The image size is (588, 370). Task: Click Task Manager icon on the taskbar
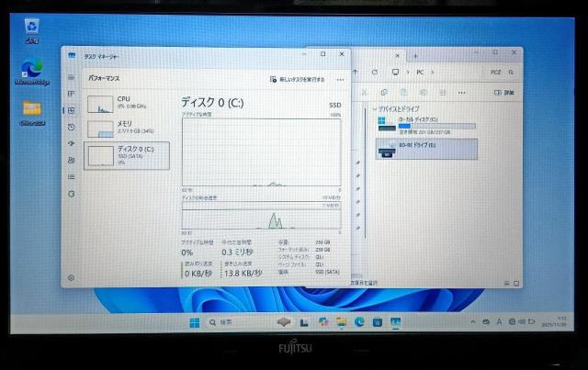[x=395, y=322]
